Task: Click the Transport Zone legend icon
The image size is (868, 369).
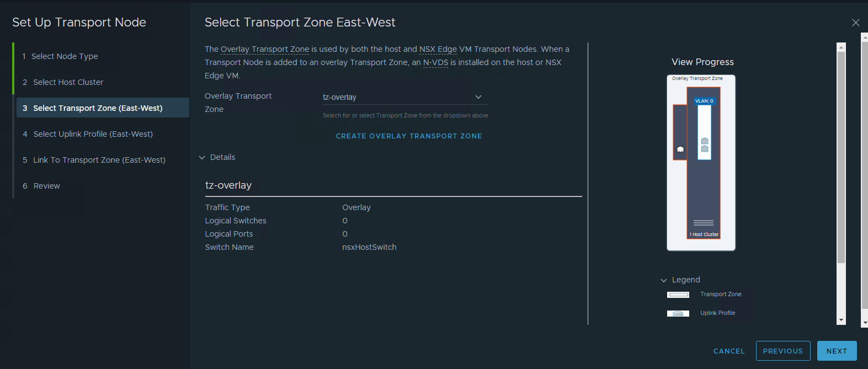Action: (x=678, y=295)
